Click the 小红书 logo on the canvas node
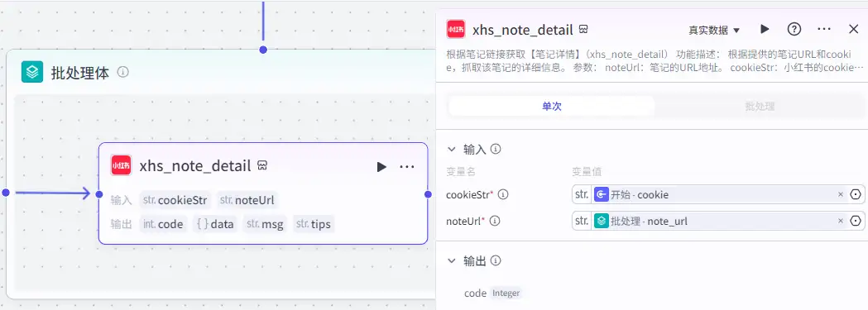 point(121,165)
